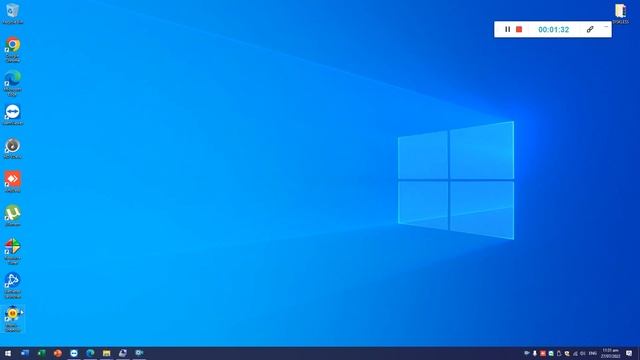Open the Recycle Bin desktop icon
Image resolution: width=640 pixels, height=360 pixels.
[13, 13]
